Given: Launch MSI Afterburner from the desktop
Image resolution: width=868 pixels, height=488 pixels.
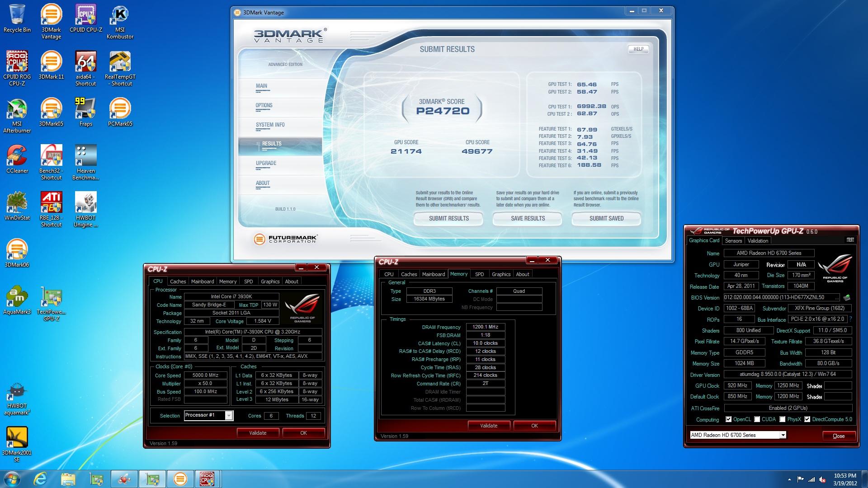Looking at the screenshot, I should (17, 115).
